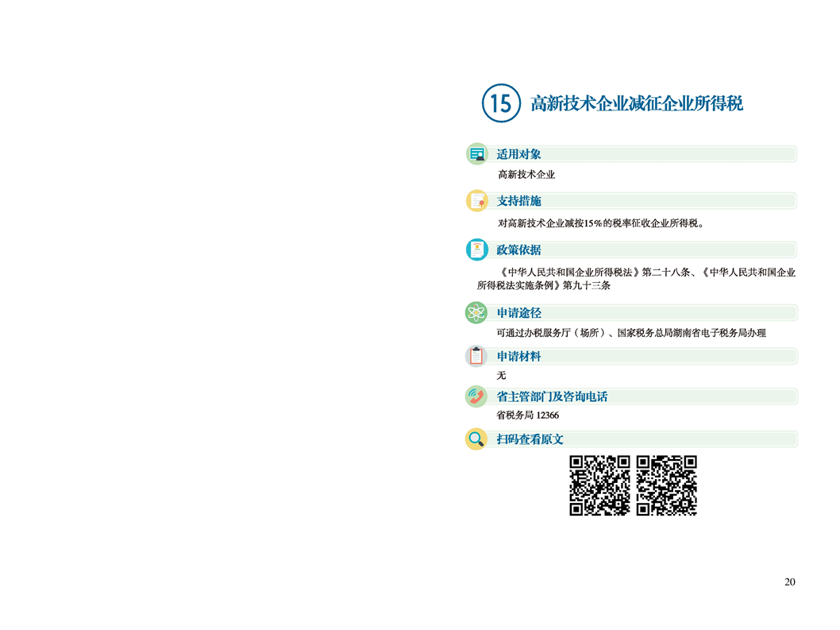840x630 pixels.
Task: Click the policy line starting 《中华人民共和国企业所得税法》
Action: pos(646,272)
